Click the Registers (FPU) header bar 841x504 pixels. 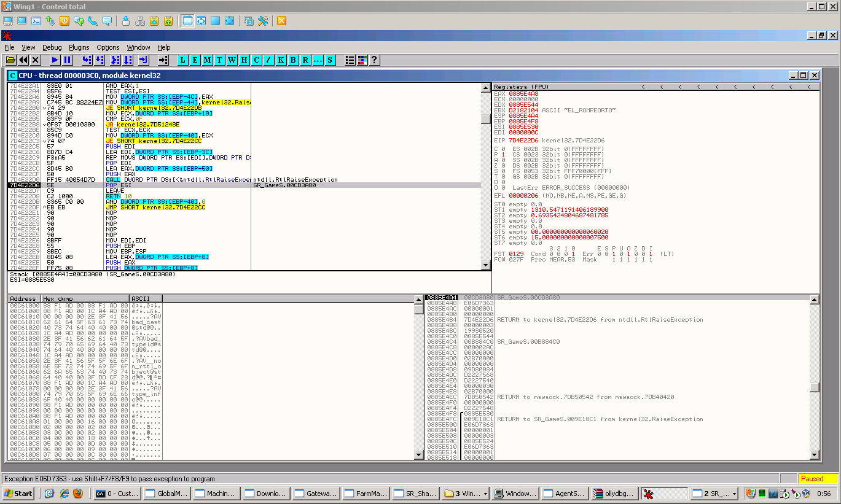click(x=655, y=87)
